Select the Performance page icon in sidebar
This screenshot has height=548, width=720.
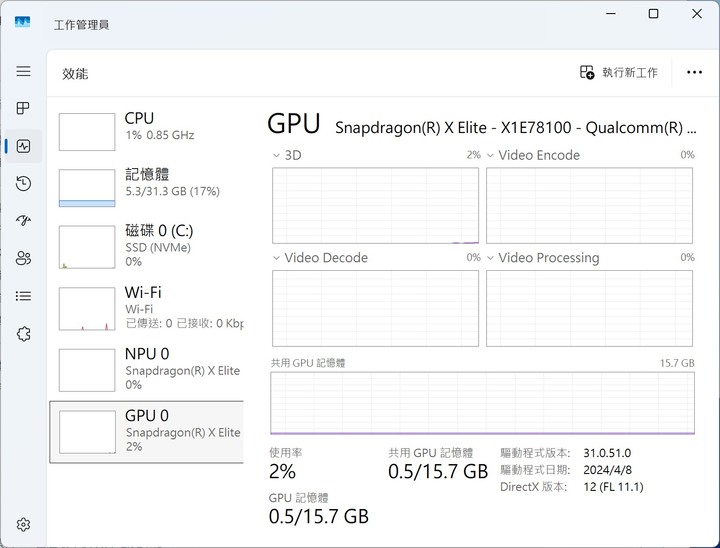pyautogui.click(x=23, y=146)
